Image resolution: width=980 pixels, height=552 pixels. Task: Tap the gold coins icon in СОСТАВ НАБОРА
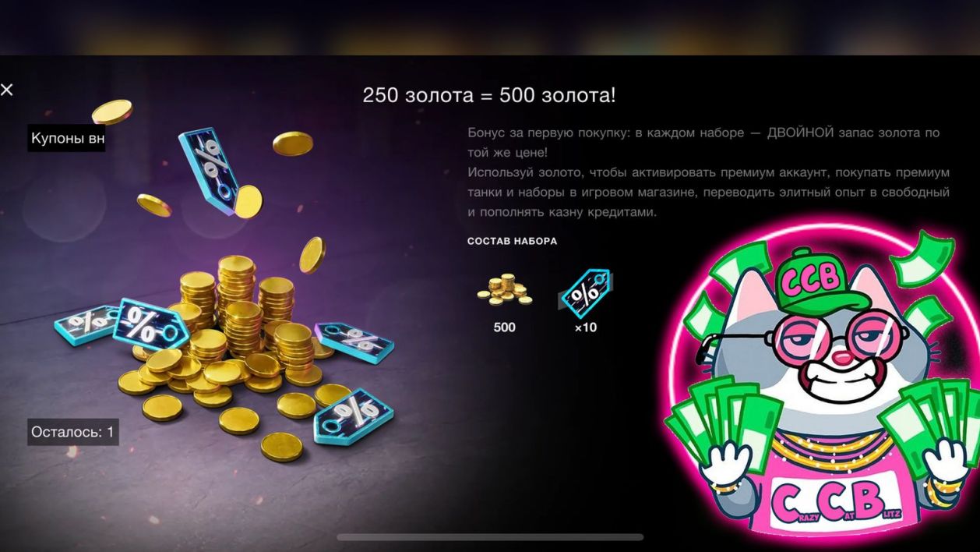pos(505,290)
